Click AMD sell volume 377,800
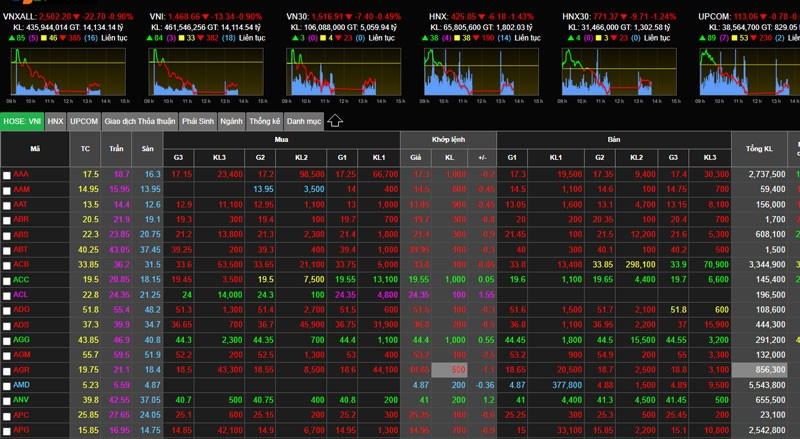The height and width of the screenshot is (439, 800). (567, 385)
